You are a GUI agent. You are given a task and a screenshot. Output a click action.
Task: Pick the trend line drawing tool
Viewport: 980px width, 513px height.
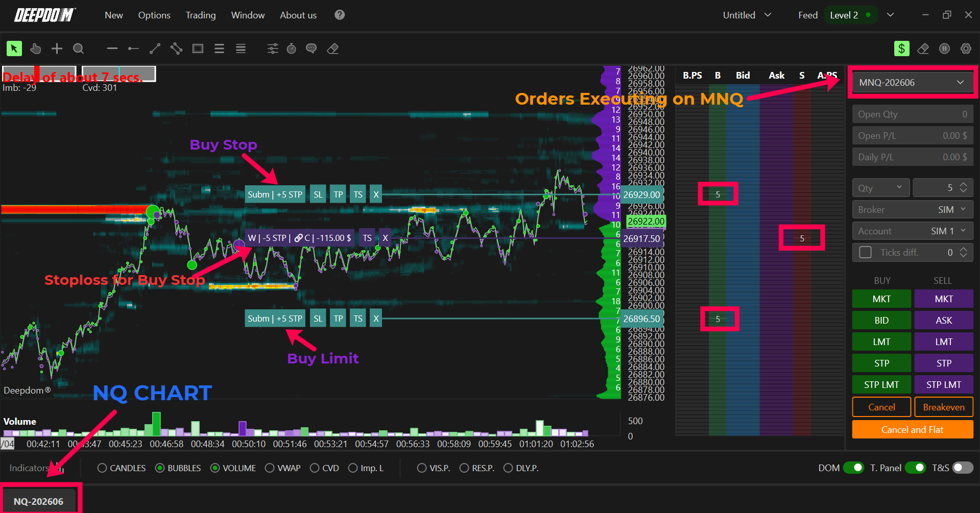(155, 48)
